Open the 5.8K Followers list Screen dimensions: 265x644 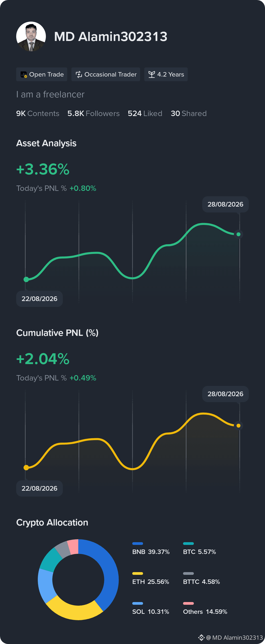93,114
